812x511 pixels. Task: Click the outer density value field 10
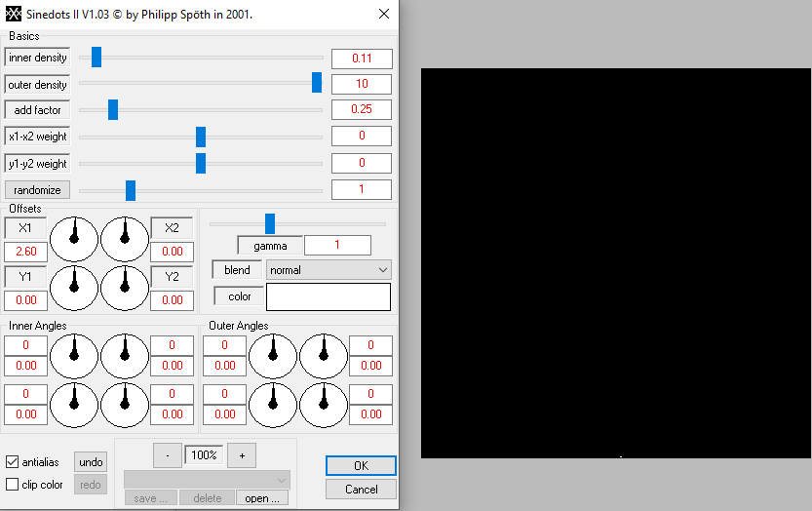tap(362, 84)
